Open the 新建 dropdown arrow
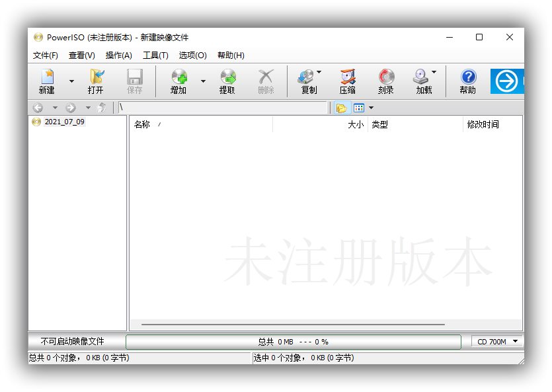Screen dimensions: 552x392 [71, 81]
